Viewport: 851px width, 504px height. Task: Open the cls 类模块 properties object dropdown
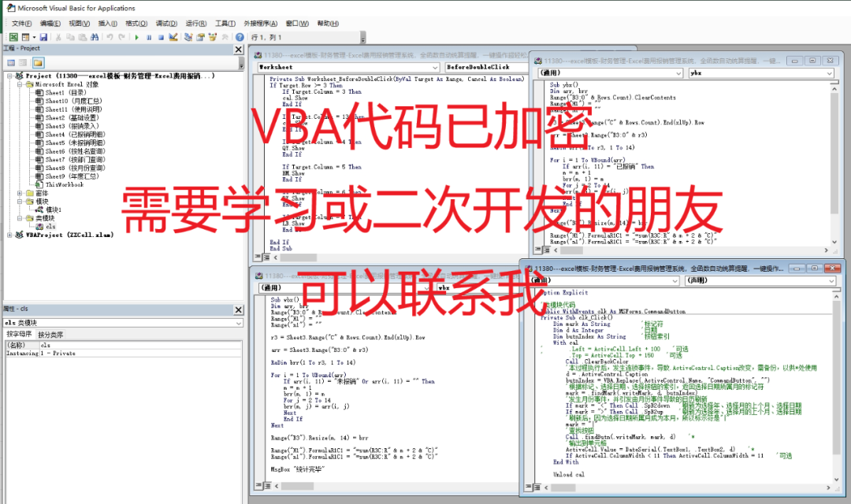pyautogui.click(x=238, y=323)
